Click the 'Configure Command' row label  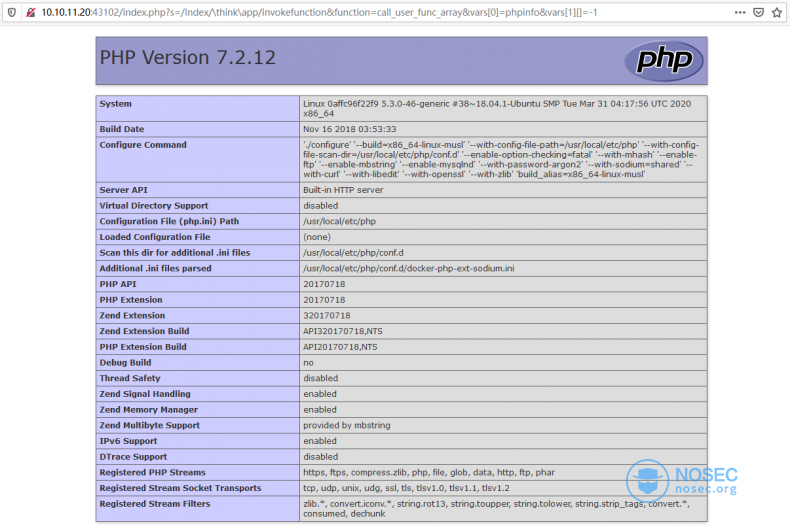click(x=143, y=145)
